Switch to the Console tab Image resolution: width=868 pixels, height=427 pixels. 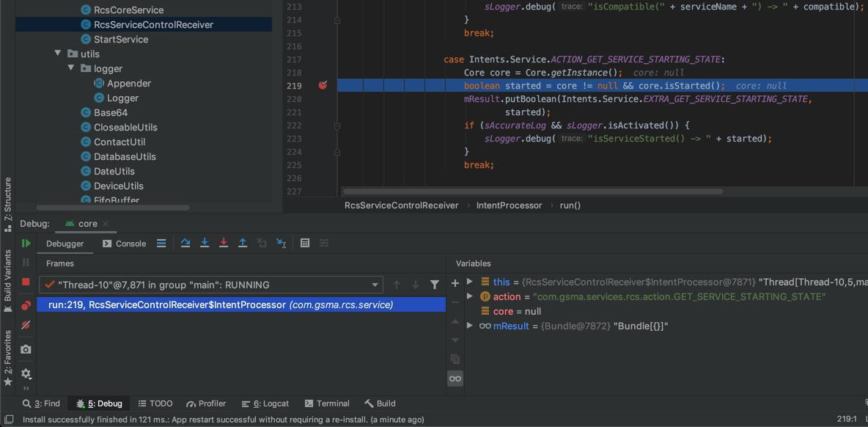pos(125,244)
